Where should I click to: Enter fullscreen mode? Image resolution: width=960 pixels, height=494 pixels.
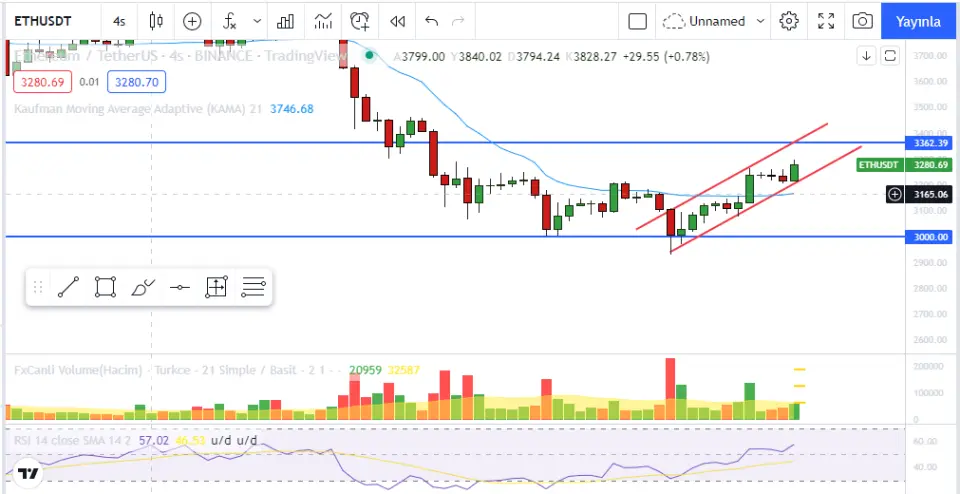click(x=826, y=21)
